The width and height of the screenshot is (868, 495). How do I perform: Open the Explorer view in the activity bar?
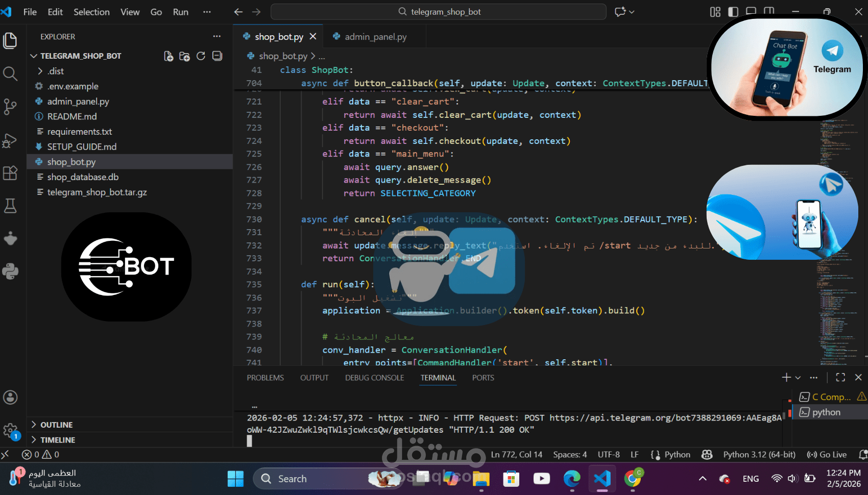pos(10,40)
